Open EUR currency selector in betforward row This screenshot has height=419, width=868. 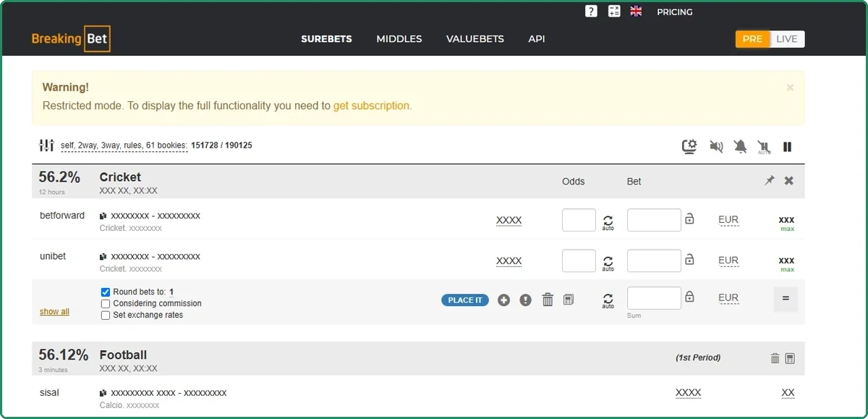coord(728,220)
